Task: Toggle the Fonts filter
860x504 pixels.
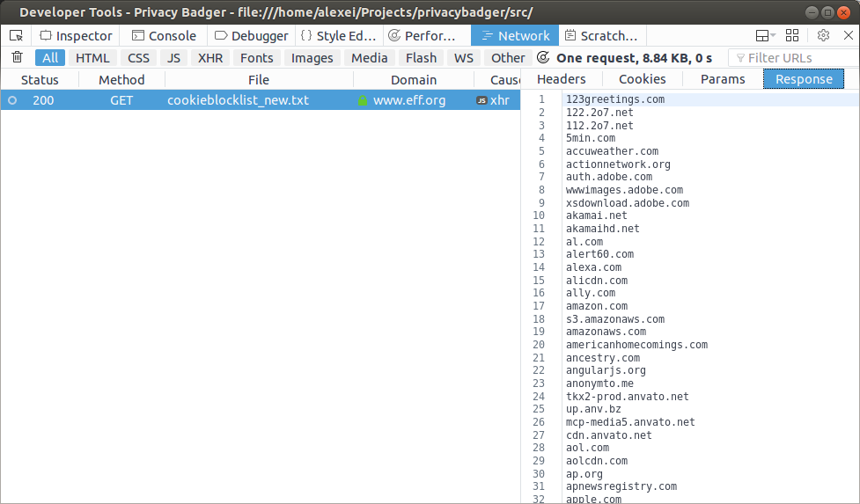Action: 256,57
